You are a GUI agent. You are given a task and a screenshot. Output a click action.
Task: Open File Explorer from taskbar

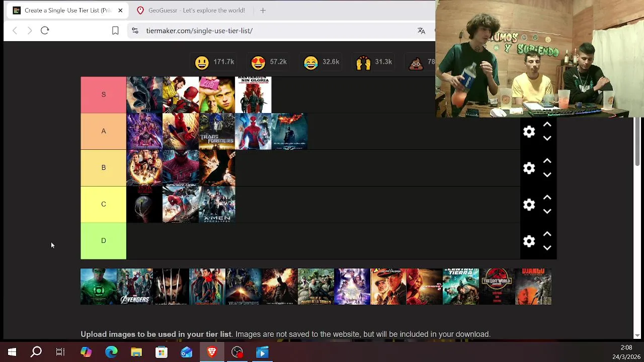click(x=136, y=352)
